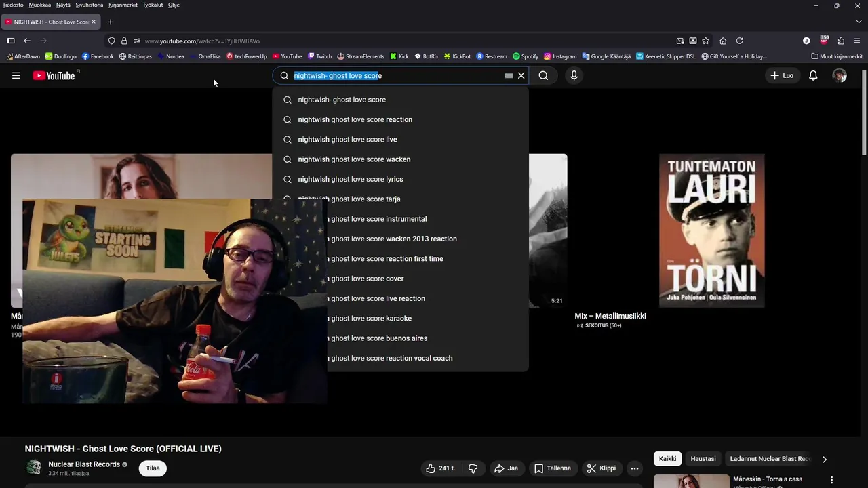The image size is (868, 488).
Task: Open a new browser tab with plus
Action: tap(111, 22)
